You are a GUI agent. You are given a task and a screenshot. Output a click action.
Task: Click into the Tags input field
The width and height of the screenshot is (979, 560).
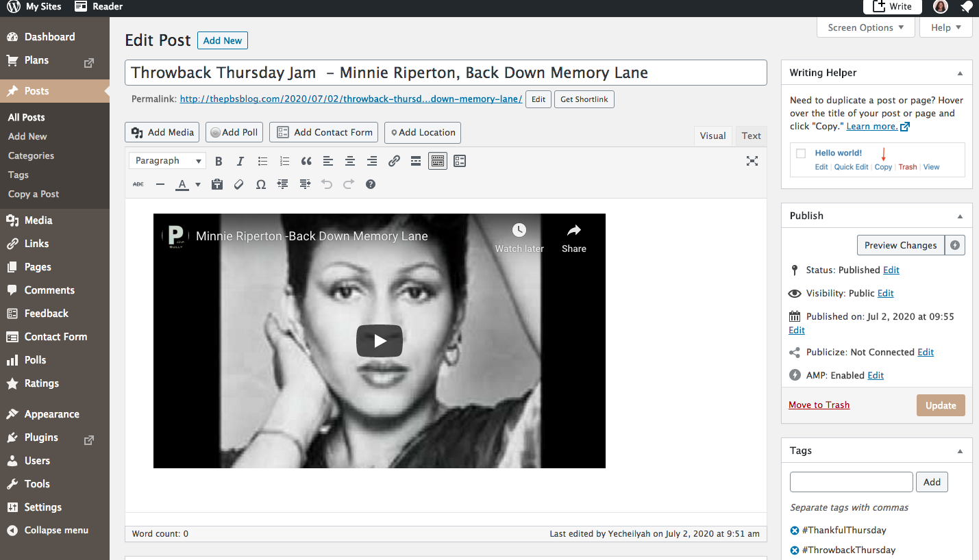click(x=851, y=482)
